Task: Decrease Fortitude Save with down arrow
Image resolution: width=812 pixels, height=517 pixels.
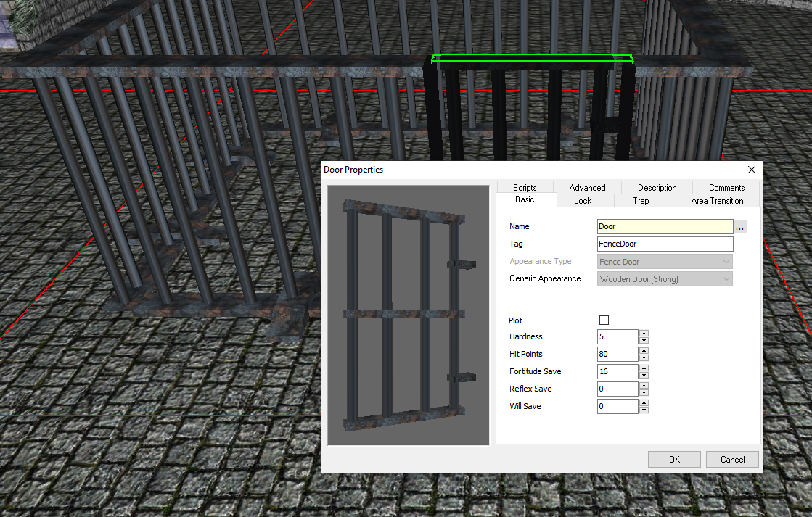Action: point(644,375)
